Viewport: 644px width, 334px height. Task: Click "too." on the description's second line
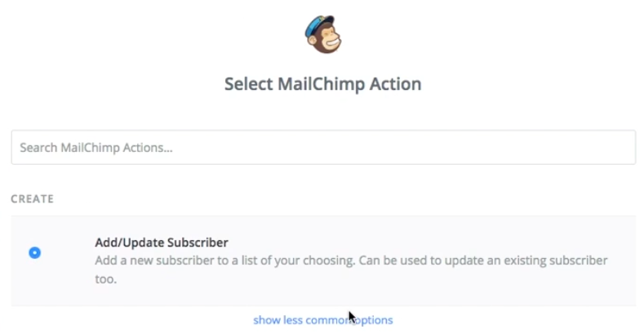[x=106, y=279]
